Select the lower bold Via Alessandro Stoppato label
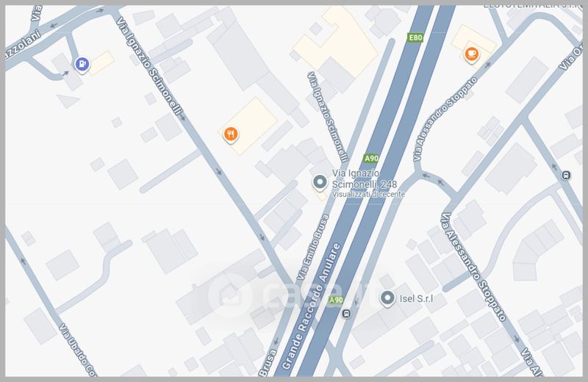The height and width of the screenshot is (382, 588). [x=473, y=267]
